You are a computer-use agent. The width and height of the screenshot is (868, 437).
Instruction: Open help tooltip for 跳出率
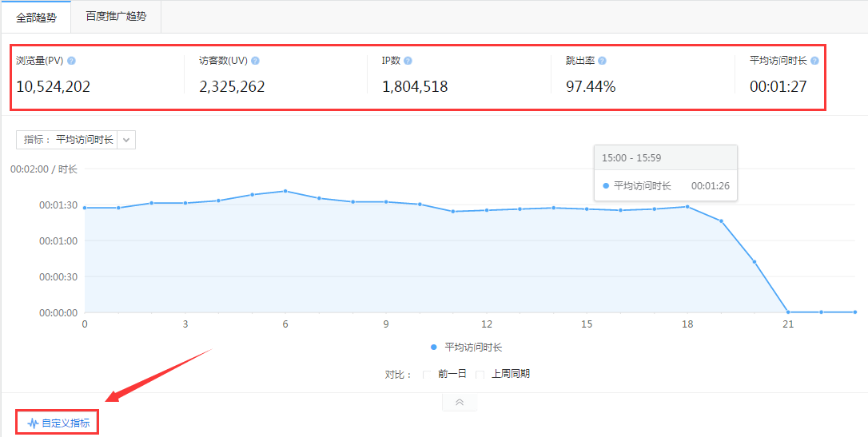pyautogui.click(x=602, y=61)
